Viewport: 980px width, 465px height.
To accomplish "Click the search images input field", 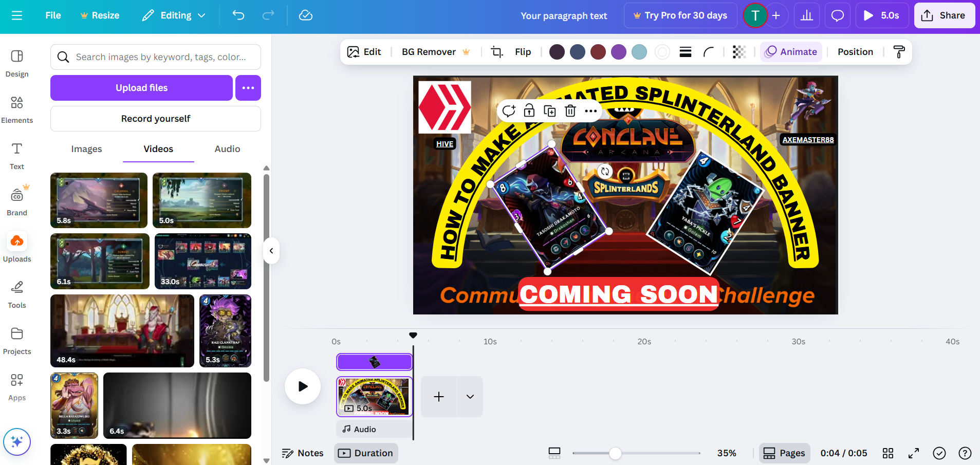I will click(x=156, y=57).
